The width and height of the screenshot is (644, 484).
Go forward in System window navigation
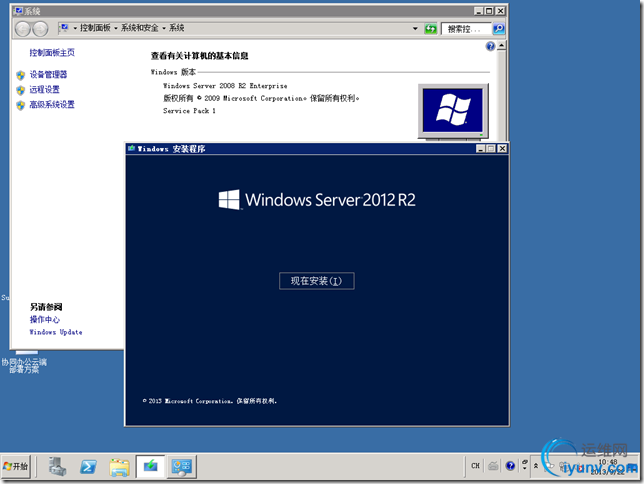40,29
